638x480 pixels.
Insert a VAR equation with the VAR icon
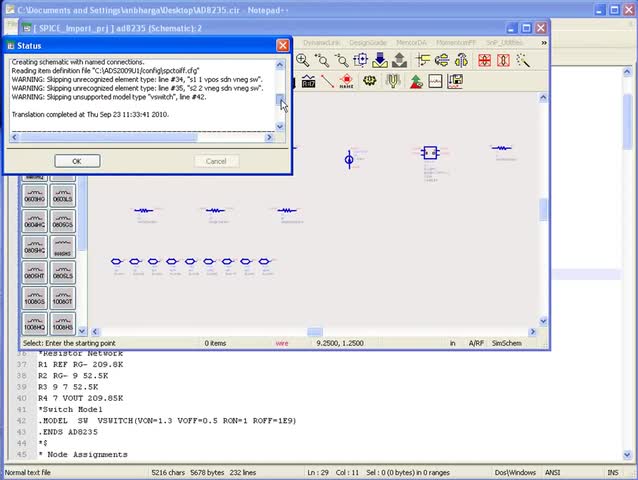pyautogui.click(x=308, y=81)
